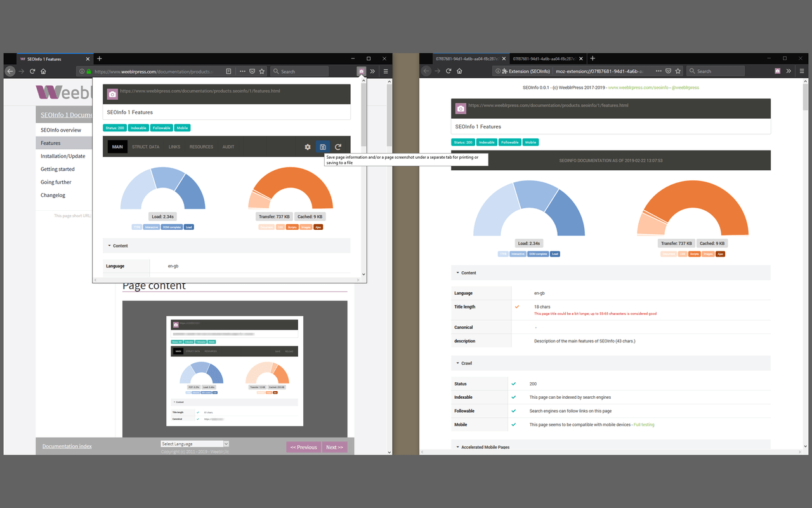Click the home icon in the left browser
The height and width of the screenshot is (508, 812).
(43, 71)
